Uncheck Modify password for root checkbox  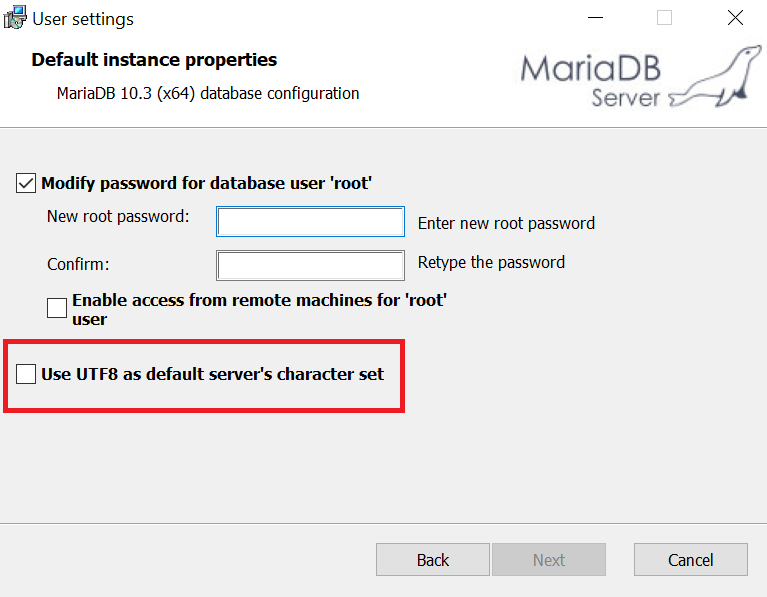coord(26,183)
